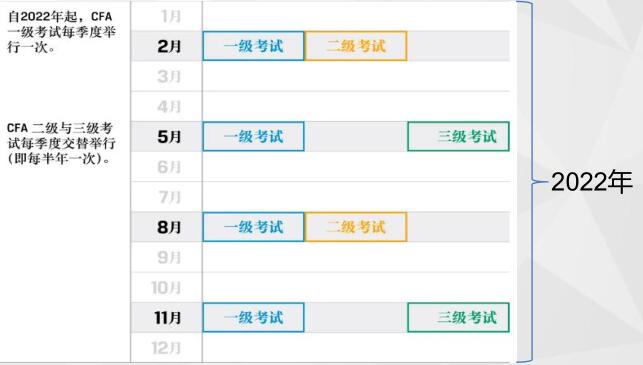Image resolution: width=643 pixels, height=365 pixels.
Task: Click the 二级考试 box in August row
Action: pyautogui.click(x=356, y=227)
